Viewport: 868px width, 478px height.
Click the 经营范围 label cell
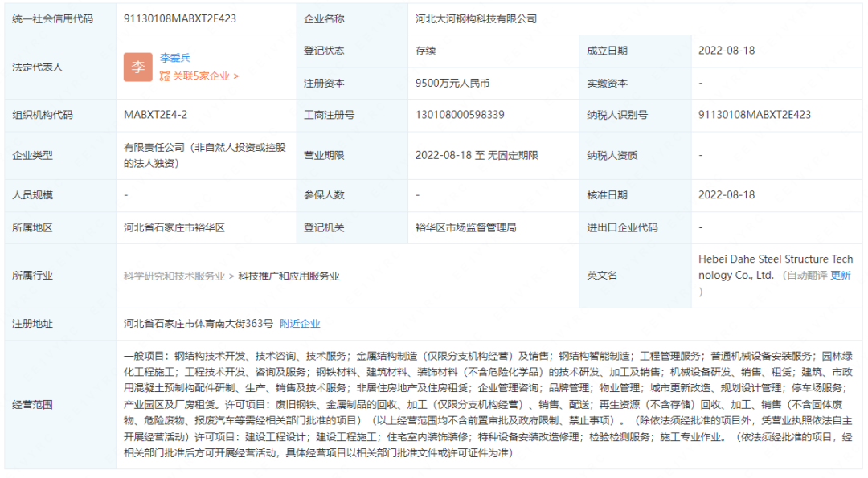[x=60, y=404]
